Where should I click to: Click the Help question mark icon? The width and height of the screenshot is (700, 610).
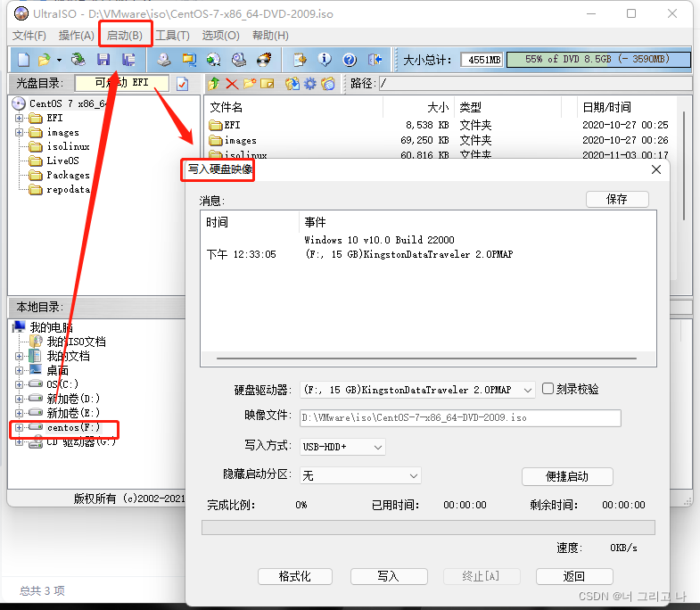350,60
